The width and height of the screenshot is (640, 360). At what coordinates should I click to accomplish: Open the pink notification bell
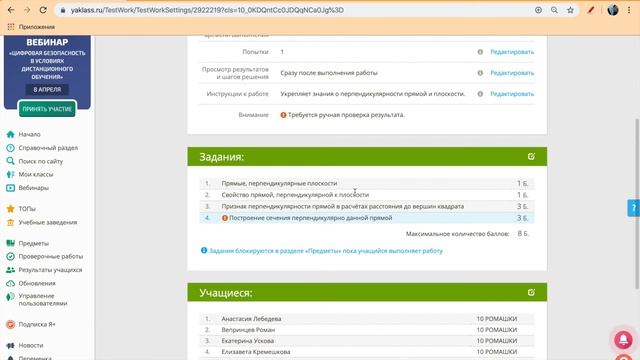[x=623, y=340]
